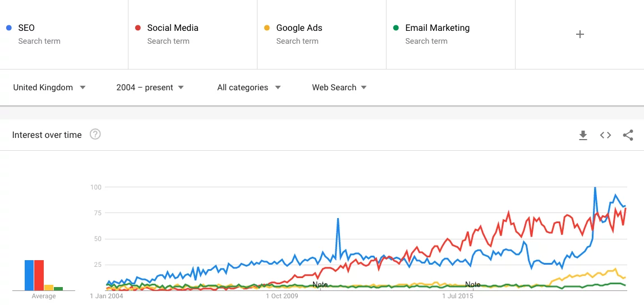Select the Email Marketing search term

coord(438,28)
